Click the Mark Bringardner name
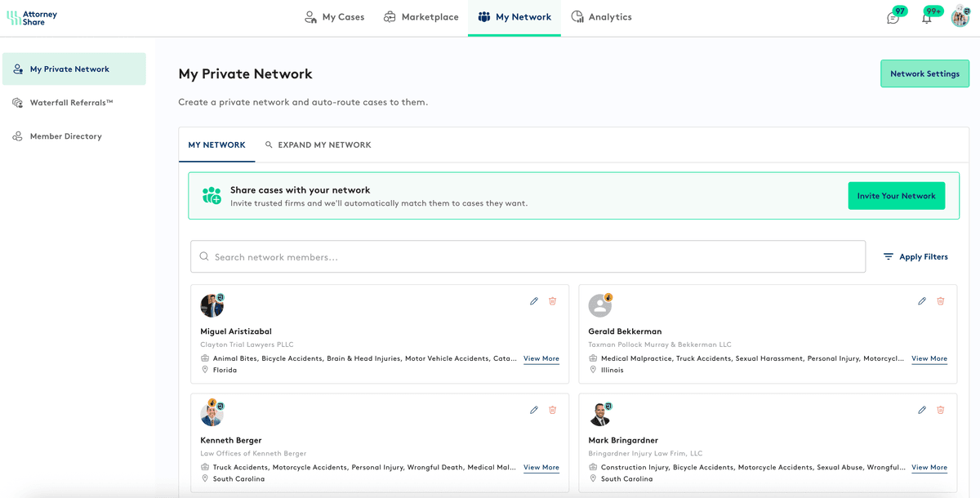The image size is (980, 498). click(x=623, y=440)
